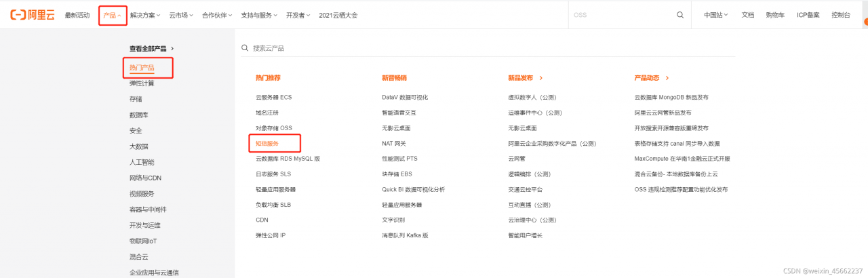Open 块存储 EBS link

397,174
